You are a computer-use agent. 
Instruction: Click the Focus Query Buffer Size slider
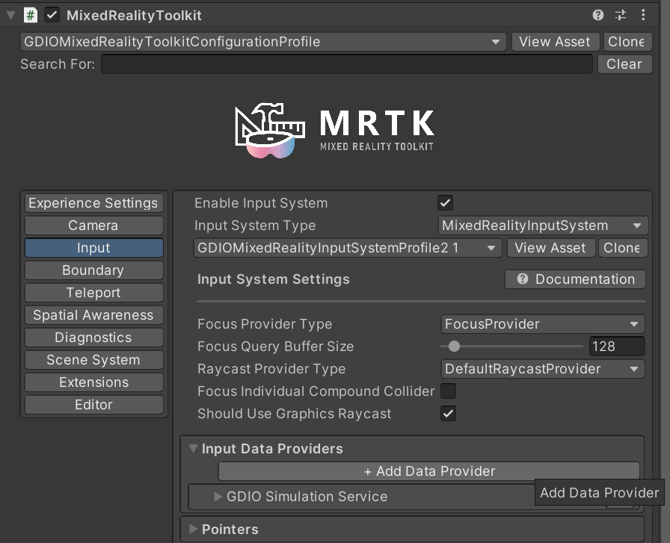click(x=512, y=347)
